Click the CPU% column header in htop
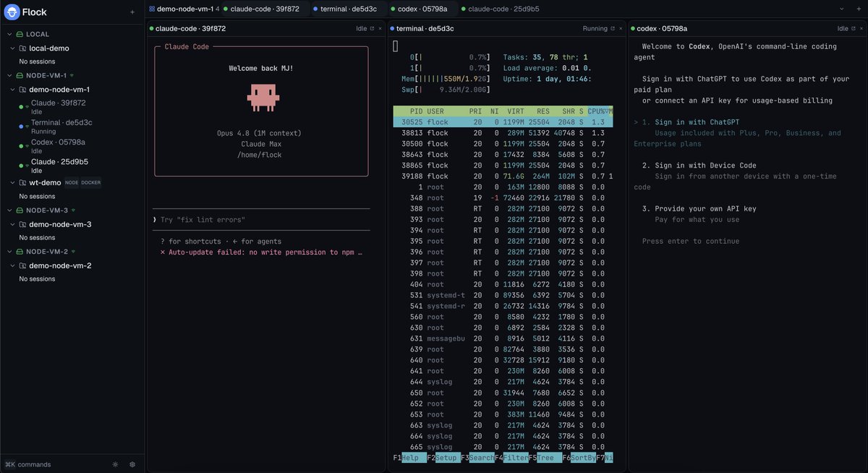Viewport: 868px width, 473px height. coord(597,111)
